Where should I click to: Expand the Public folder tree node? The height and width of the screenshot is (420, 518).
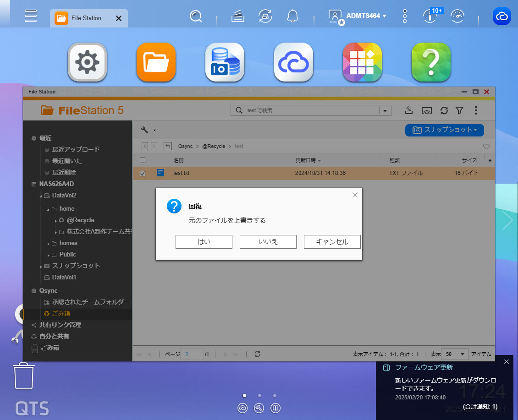click(48, 255)
